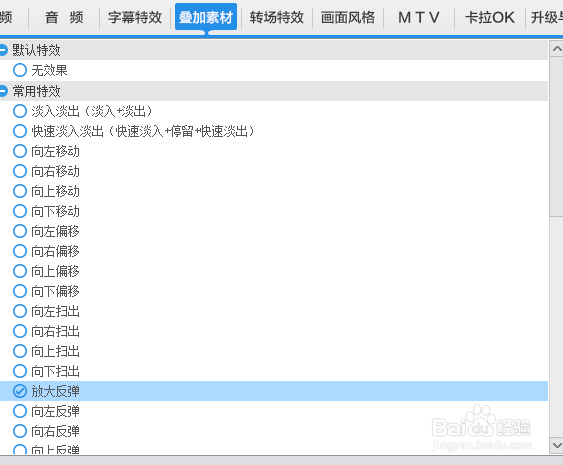
Task: Pick the 向上扫出 effect
Action: pyautogui.click(x=20, y=351)
